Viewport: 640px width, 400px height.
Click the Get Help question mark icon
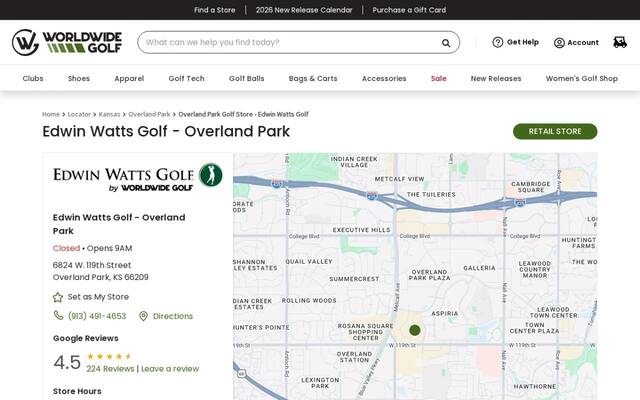click(x=498, y=42)
